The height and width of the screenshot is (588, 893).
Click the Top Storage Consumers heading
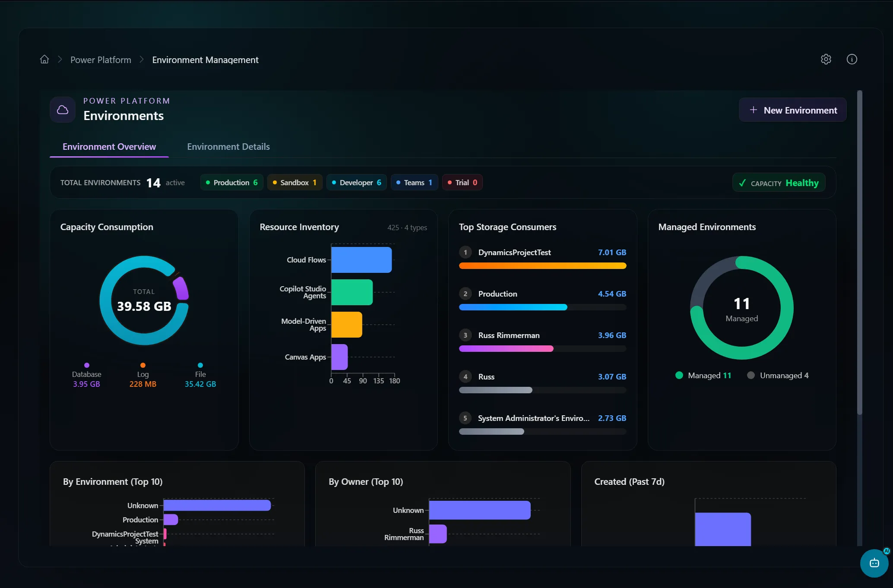pos(507,227)
